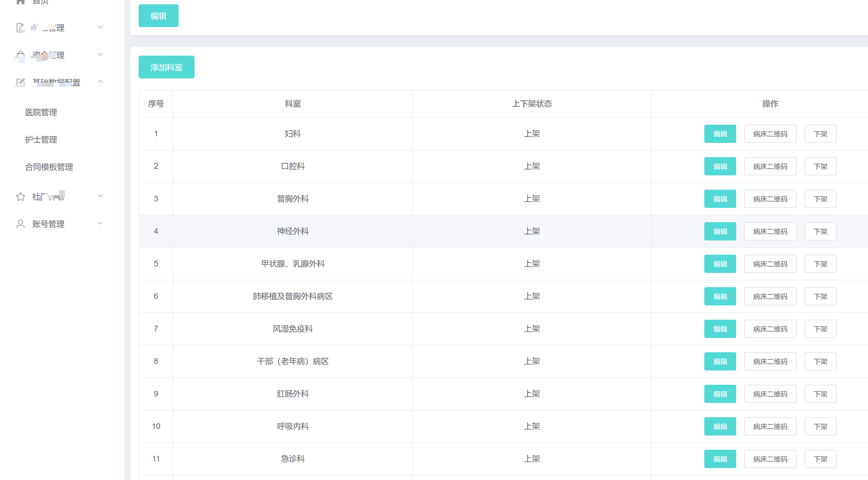
Task: Click 下架 for 急诊科
Action: coord(820,459)
